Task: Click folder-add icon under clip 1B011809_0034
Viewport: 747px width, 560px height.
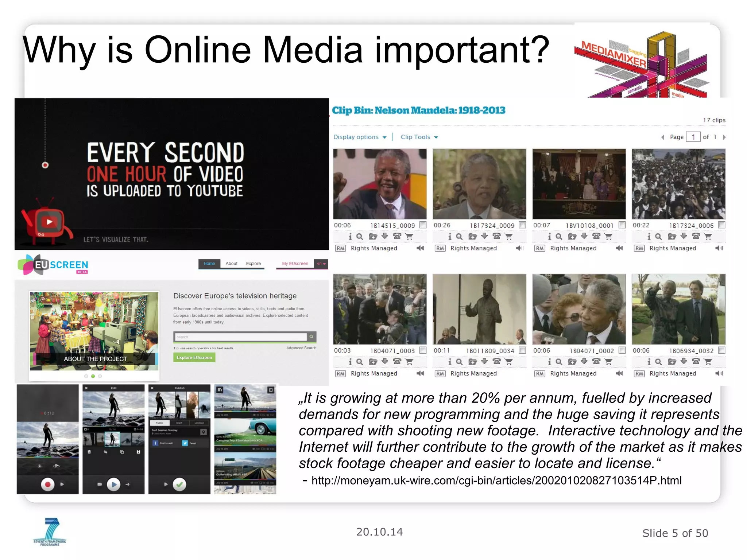Action: [x=472, y=362]
